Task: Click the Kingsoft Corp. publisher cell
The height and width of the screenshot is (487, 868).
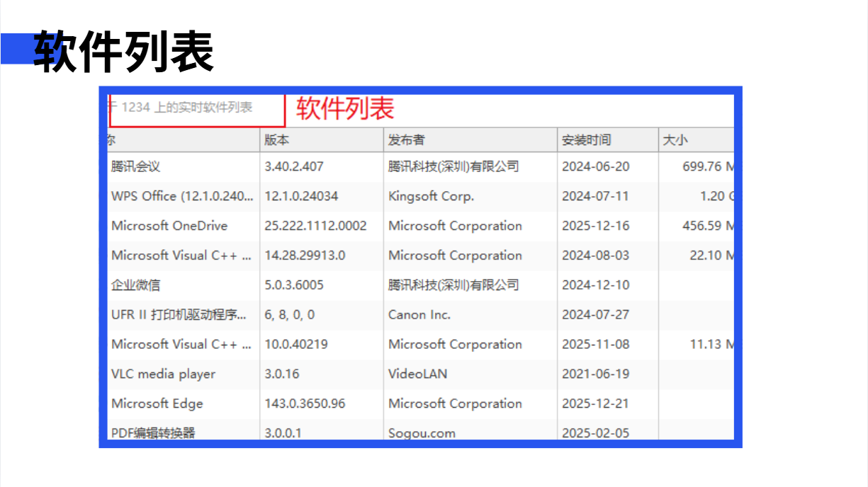Action: (x=431, y=196)
